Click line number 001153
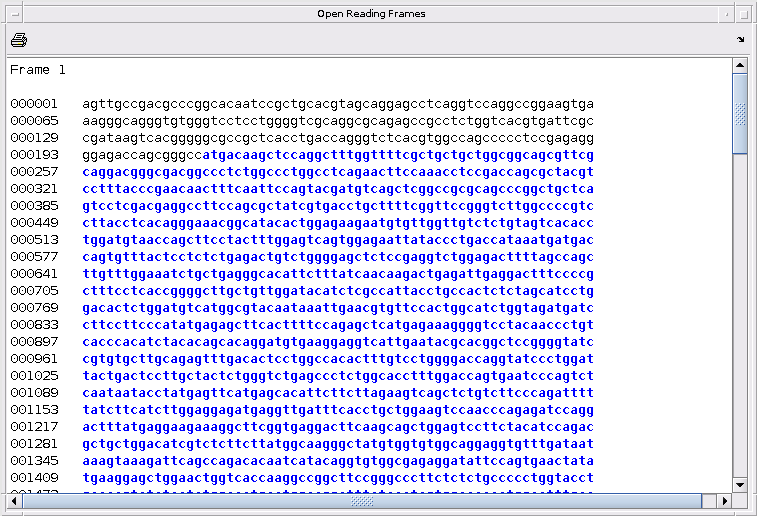The image size is (757, 516). pos(34,409)
